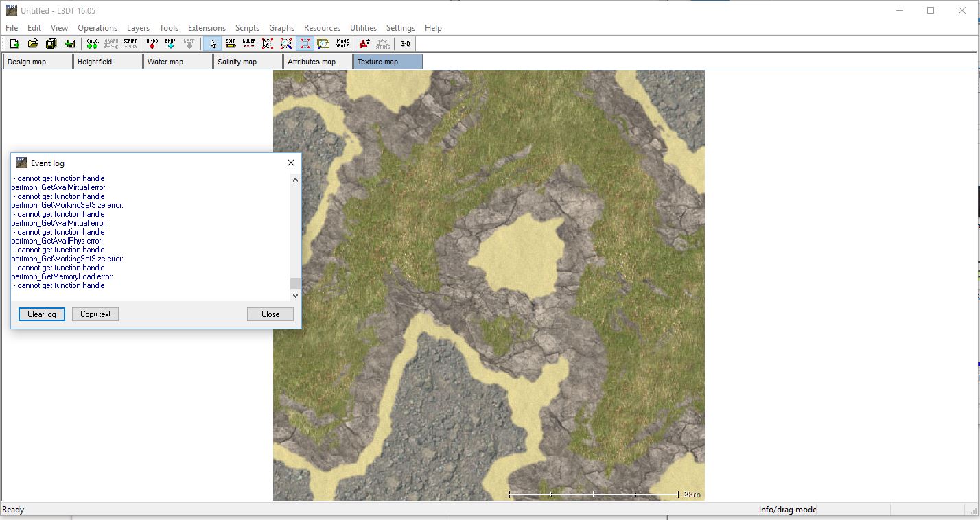Click the BKUP backup toolbar icon
Screen dimensions: 980x520
coord(170,43)
